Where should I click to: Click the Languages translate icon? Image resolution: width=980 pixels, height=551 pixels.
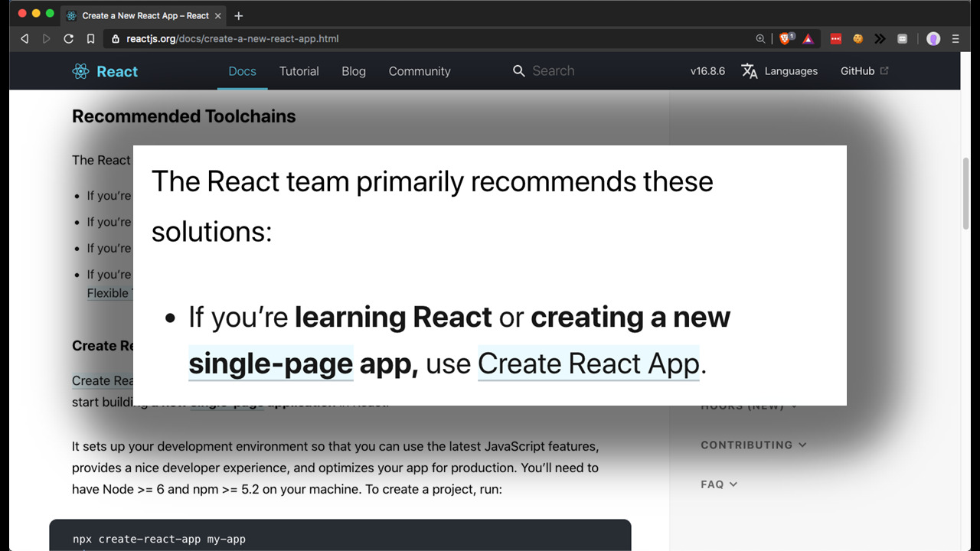coord(750,71)
